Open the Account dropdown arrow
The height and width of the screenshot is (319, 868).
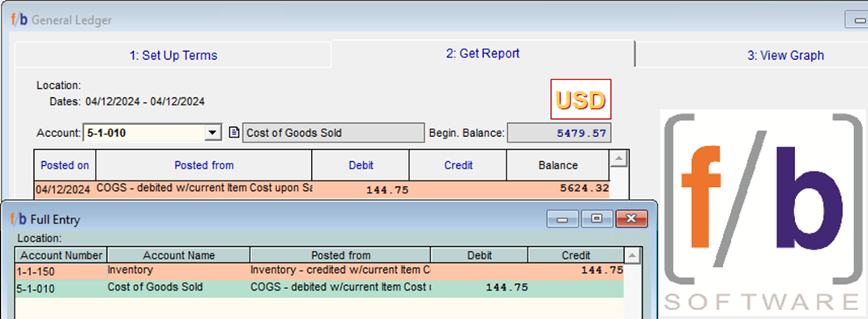(212, 133)
